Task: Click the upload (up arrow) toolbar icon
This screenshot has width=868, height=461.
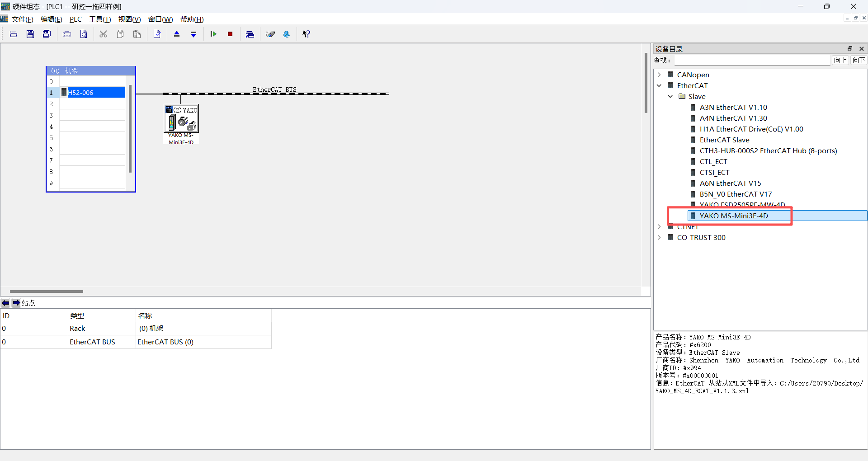Action: pyautogui.click(x=177, y=34)
